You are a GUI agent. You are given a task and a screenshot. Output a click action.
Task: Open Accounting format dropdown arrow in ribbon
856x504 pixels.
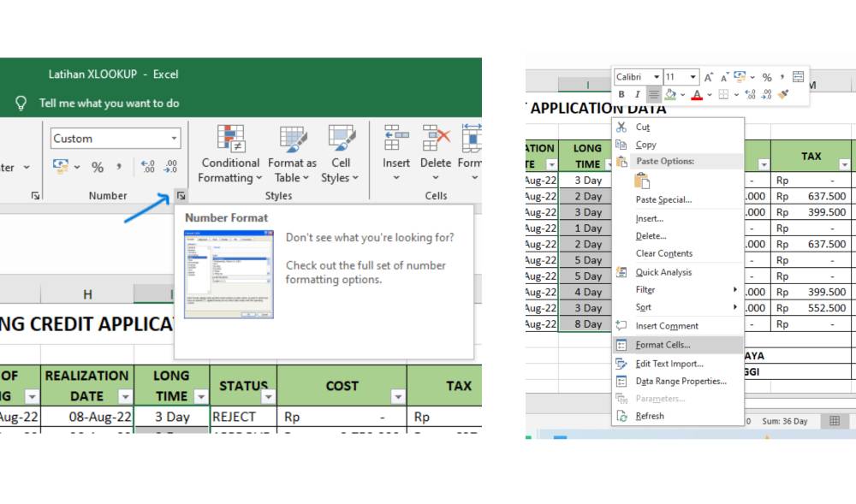(77, 167)
